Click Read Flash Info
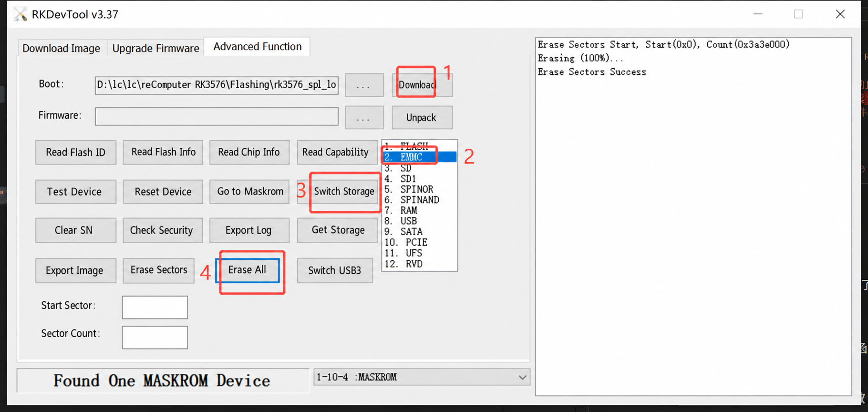 [163, 152]
